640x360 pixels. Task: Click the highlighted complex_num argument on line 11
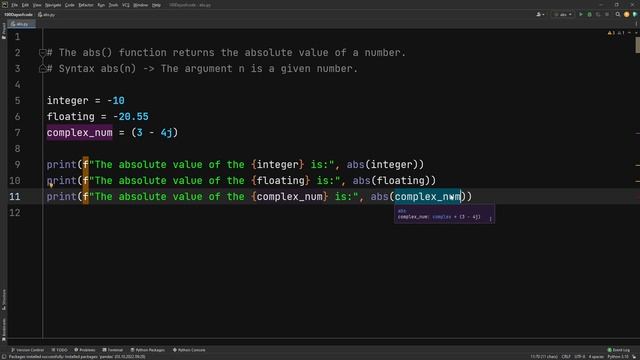(427, 197)
